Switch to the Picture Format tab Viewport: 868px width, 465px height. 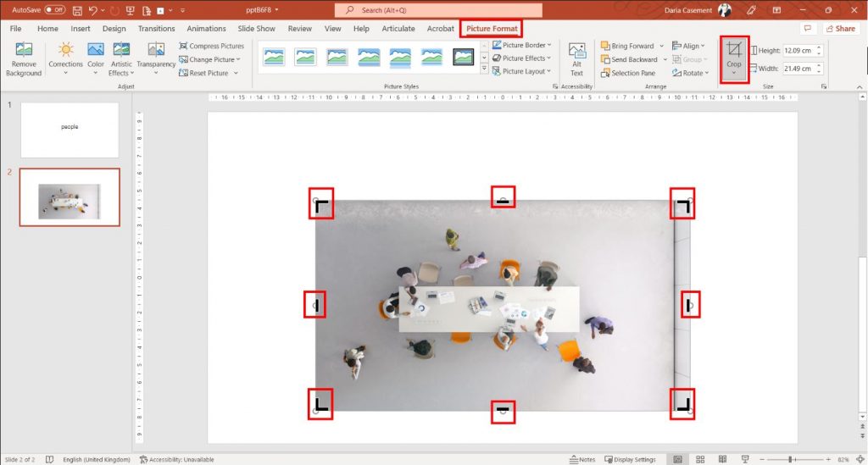(492, 29)
